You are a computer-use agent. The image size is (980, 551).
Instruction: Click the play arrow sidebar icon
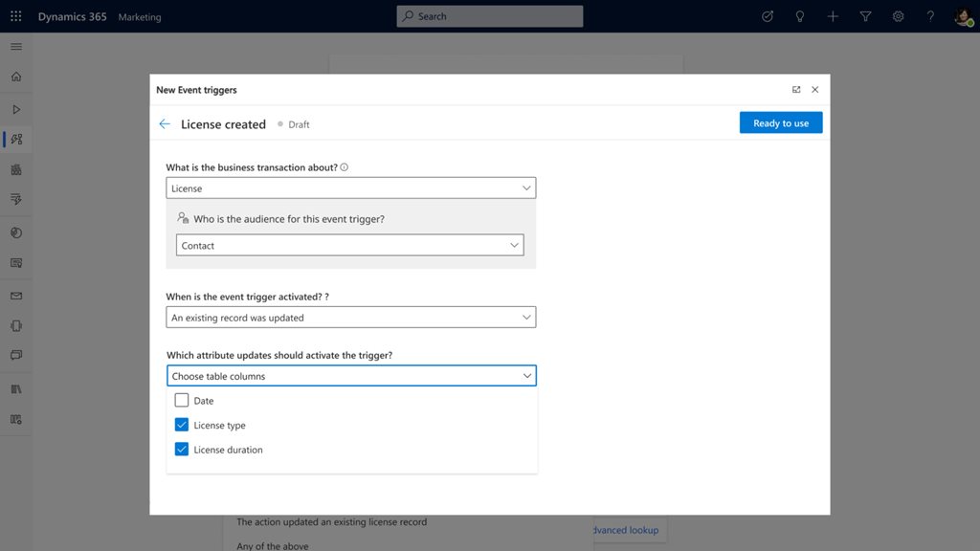click(16, 109)
